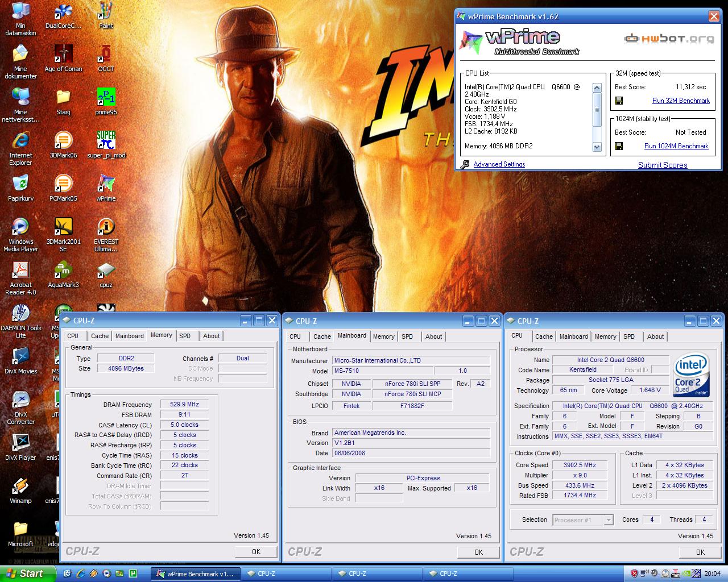Open Mine nettverkssteder desktop icon
Image resolution: width=728 pixels, height=582 pixels.
20,105
